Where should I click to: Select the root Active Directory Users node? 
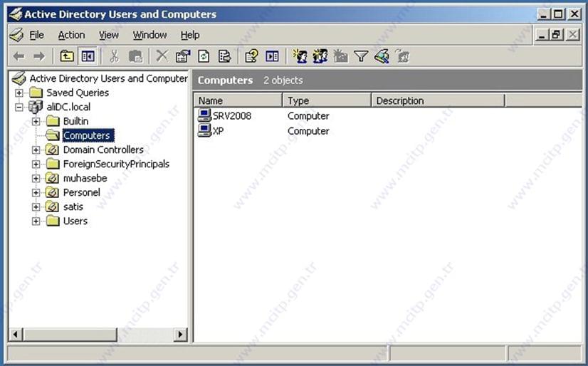tap(108, 78)
